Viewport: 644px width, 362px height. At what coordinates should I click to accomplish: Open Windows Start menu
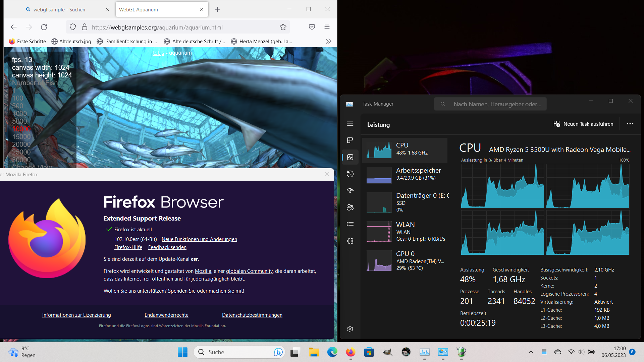tap(182, 352)
